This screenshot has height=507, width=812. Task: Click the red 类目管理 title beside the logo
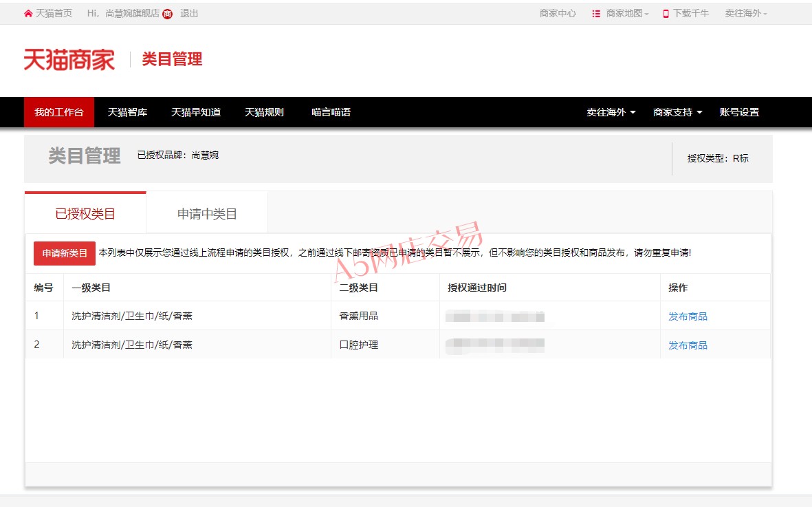(x=172, y=59)
